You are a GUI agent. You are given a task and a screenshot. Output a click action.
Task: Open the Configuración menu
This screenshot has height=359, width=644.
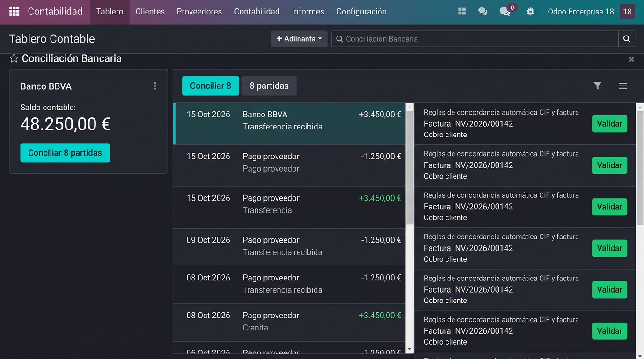tap(361, 12)
